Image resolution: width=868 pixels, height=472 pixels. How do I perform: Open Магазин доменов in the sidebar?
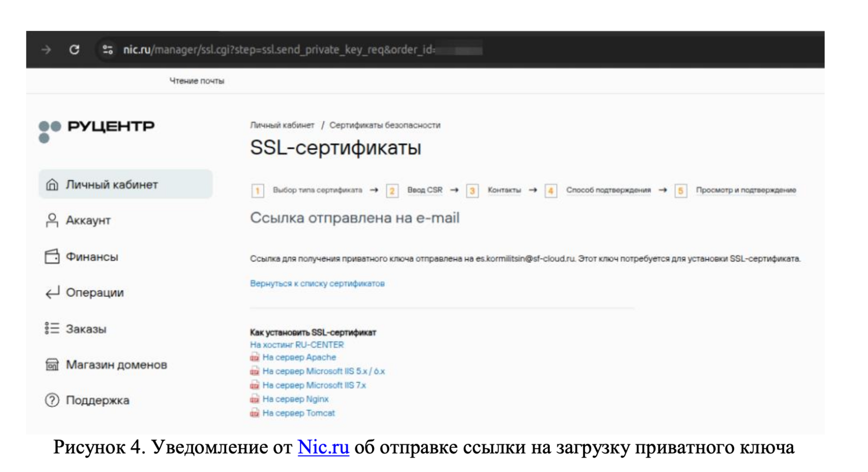coord(116,365)
